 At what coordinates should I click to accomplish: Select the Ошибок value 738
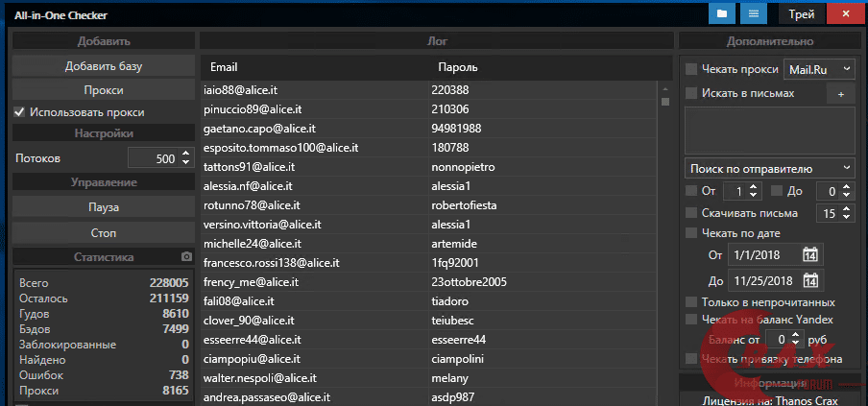coord(179,375)
